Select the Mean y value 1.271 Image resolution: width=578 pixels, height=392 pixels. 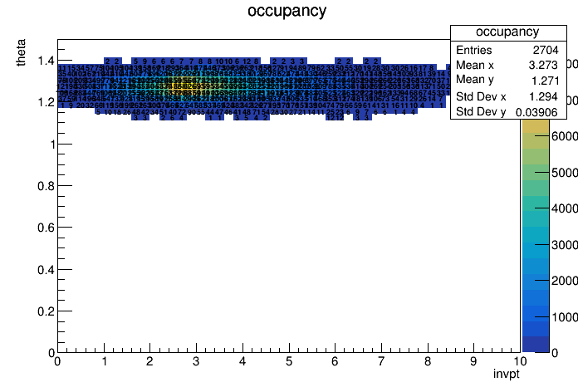(x=545, y=81)
